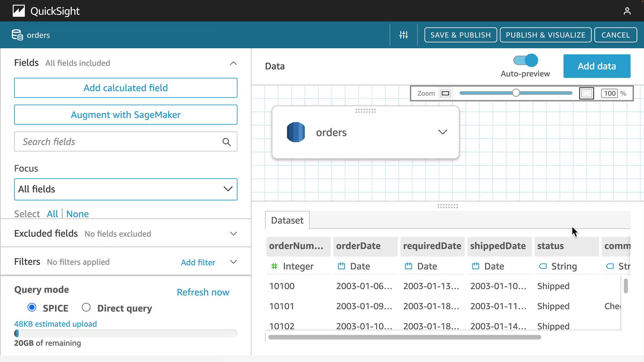This screenshot has height=362, width=644.
Task: Expand the Excluded fields section
Action: 233,234
